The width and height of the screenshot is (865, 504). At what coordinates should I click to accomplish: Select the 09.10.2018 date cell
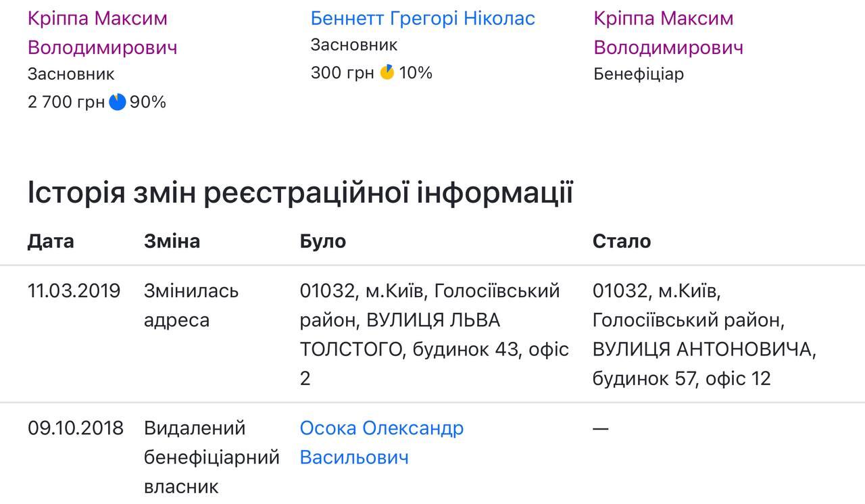76,428
